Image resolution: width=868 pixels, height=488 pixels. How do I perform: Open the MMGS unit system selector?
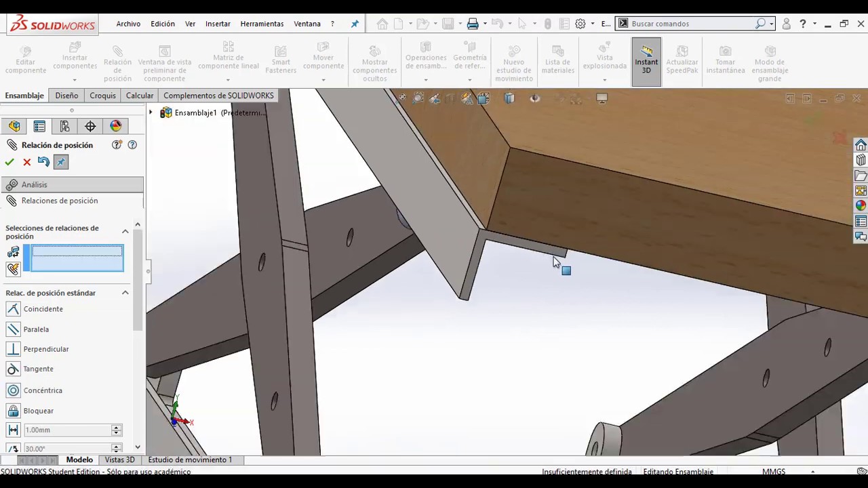pyautogui.click(x=774, y=472)
